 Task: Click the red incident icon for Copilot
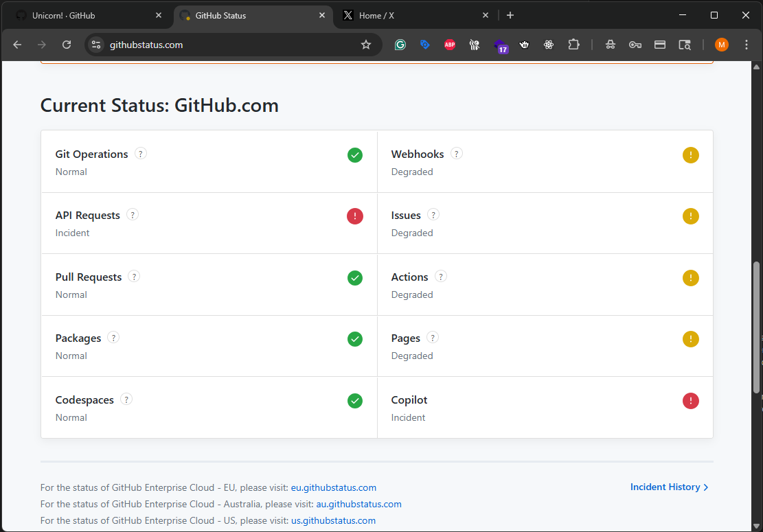pyautogui.click(x=690, y=401)
